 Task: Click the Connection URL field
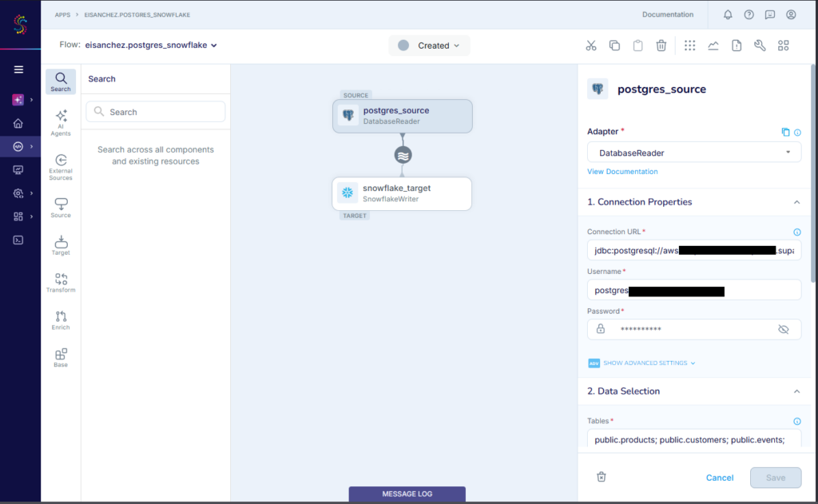694,251
